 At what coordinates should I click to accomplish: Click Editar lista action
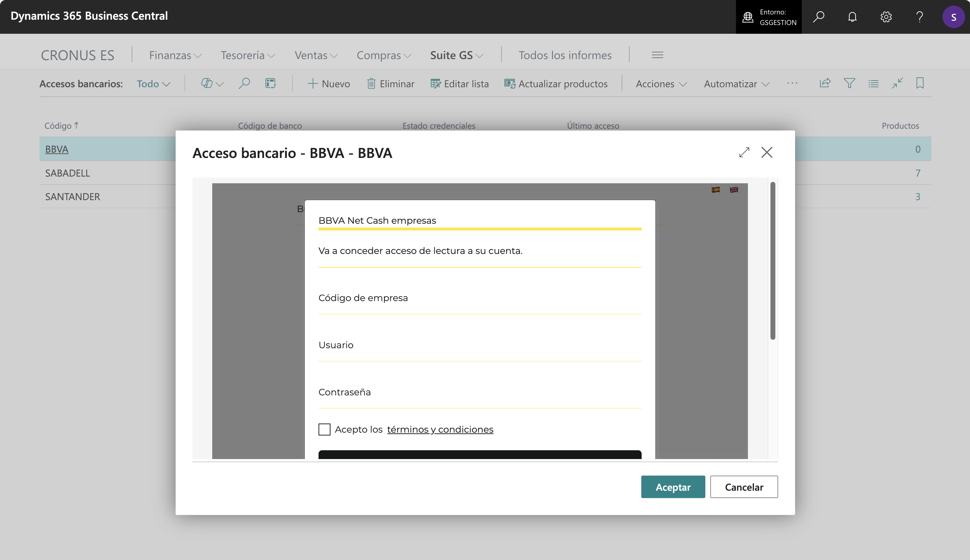click(459, 83)
